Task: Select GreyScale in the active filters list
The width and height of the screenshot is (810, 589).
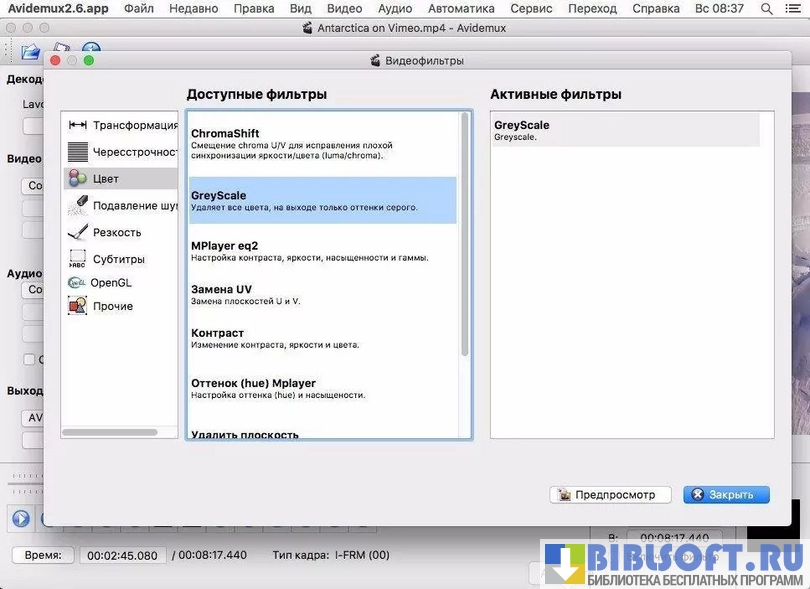Action: 626,130
